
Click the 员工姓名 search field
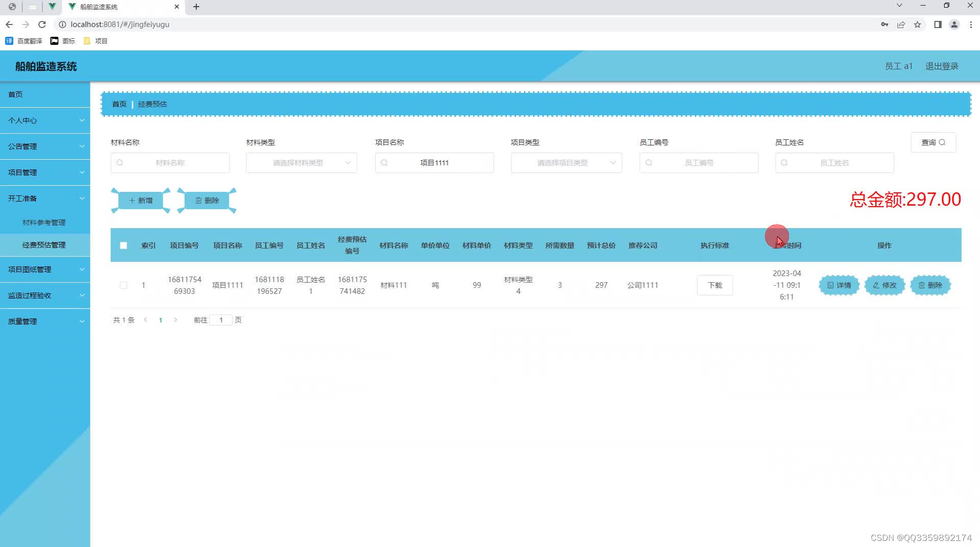point(835,163)
